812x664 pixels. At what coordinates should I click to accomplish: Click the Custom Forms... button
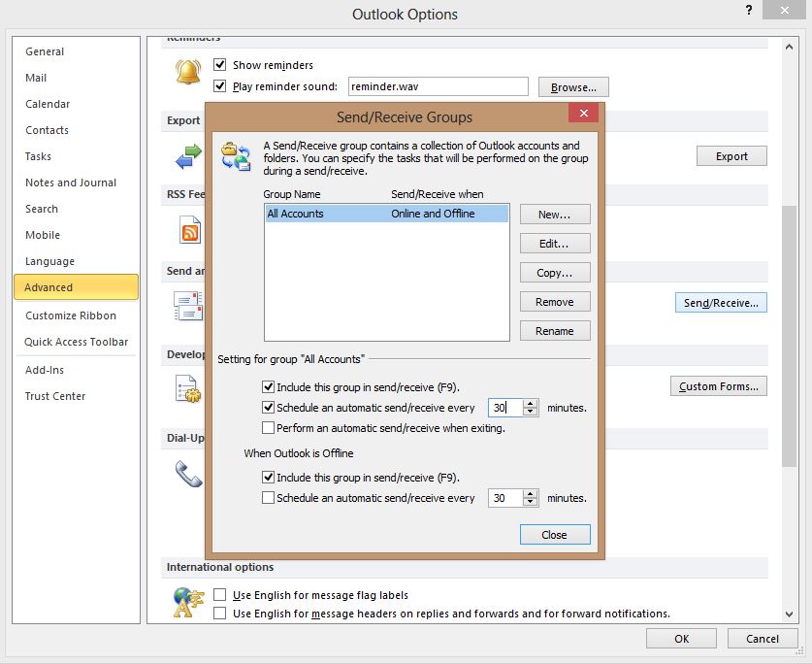click(x=718, y=386)
